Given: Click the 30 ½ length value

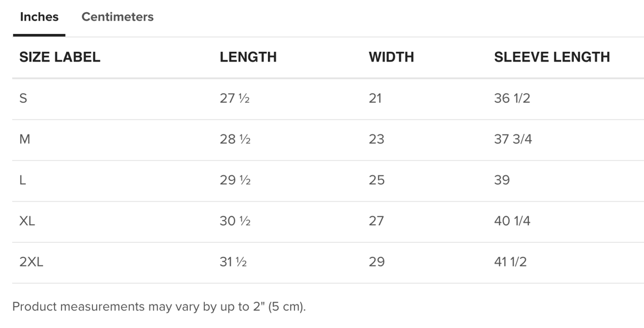Looking at the screenshot, I should tap(235, 221).
